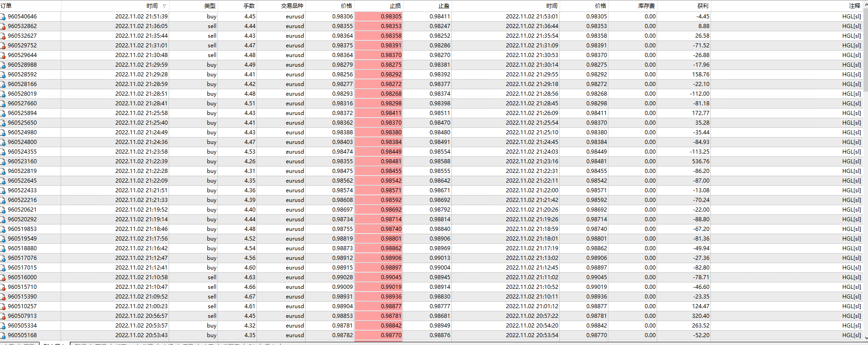Click the buy icon of order 960524355
The image size is (868, 345).
(3, 152)
